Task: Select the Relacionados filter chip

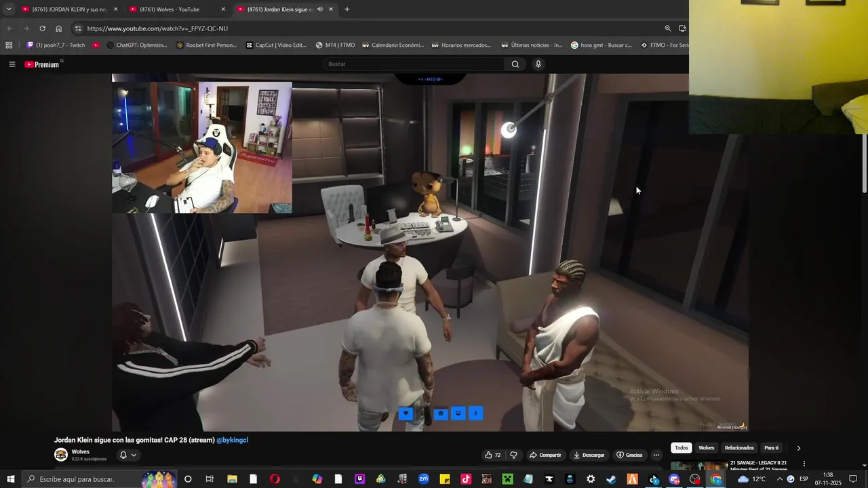Action: (739, 448)
